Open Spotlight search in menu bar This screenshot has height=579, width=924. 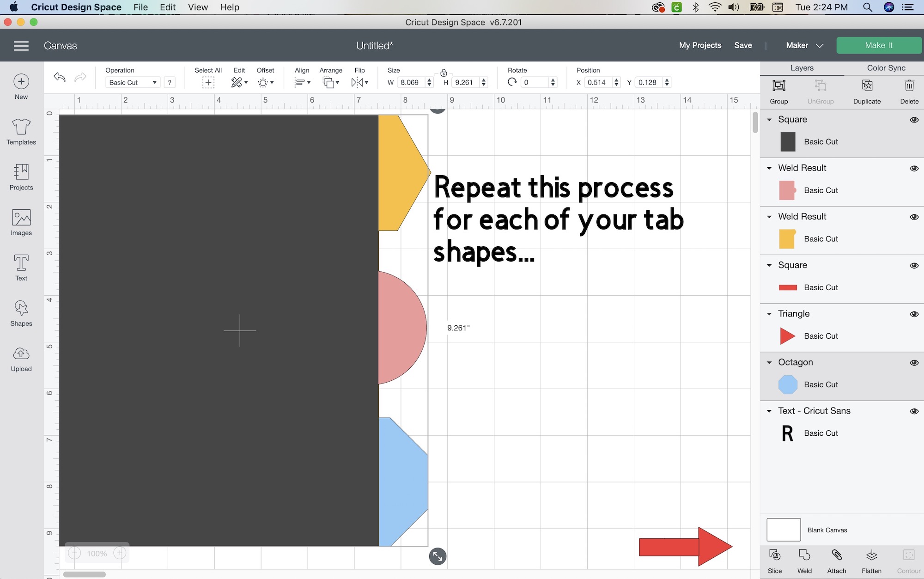(x=868, y=7)
